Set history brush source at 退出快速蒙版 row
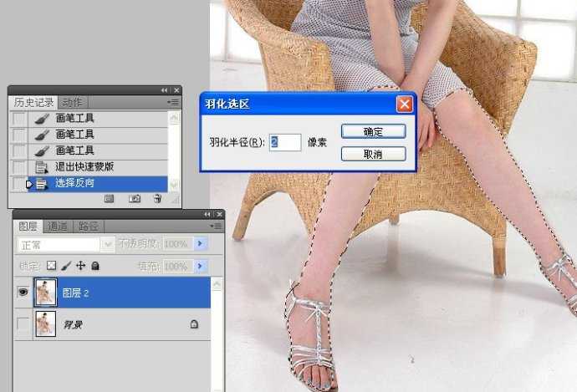 pos(18,167)
